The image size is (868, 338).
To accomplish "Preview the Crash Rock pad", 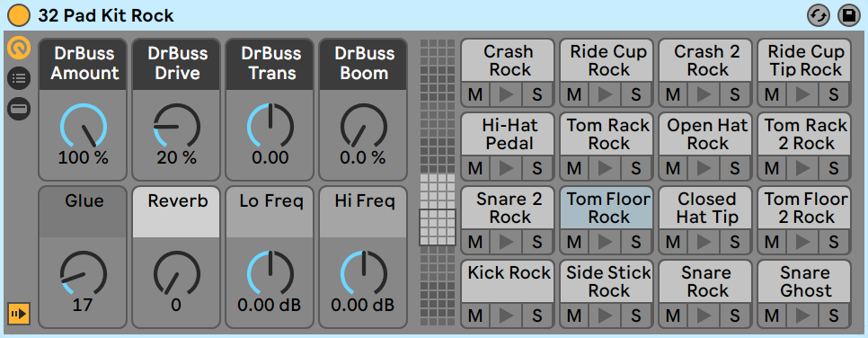I will pyautogui.click(x=507, y=94).
